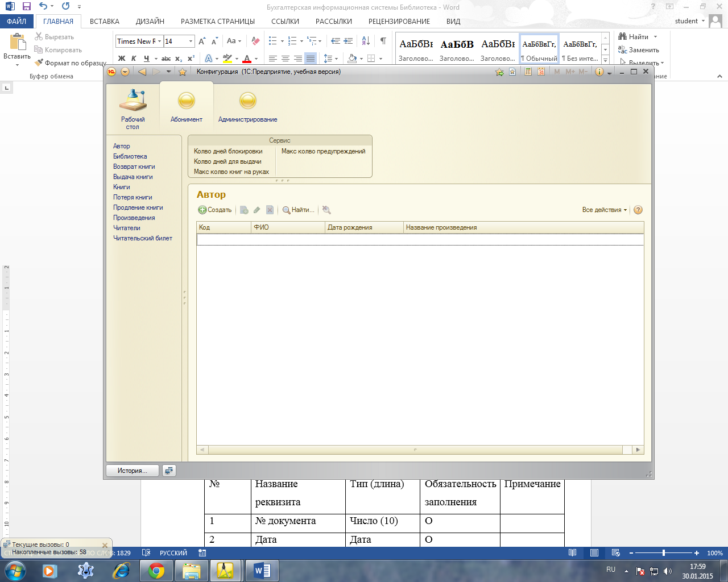Open the Найти dropdown arrow in Word
This screenshot has width=728, height=582.
(655, 37)
